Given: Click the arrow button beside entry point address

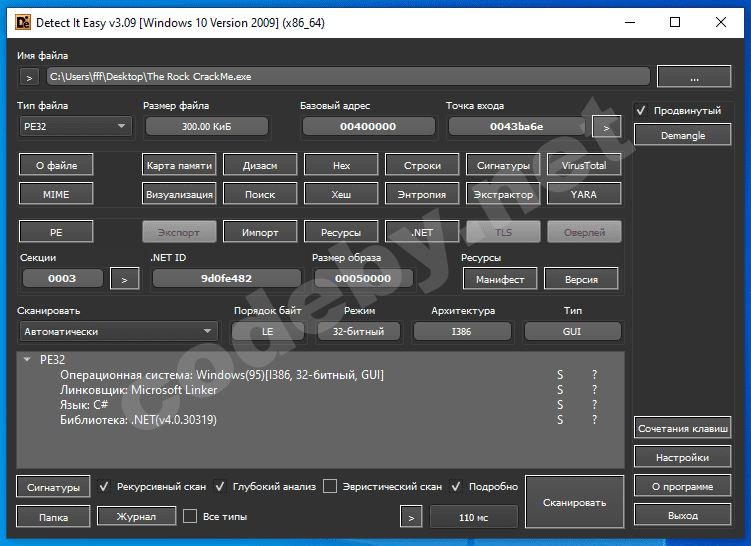Looking at the screenshot, I should point(606,126).
